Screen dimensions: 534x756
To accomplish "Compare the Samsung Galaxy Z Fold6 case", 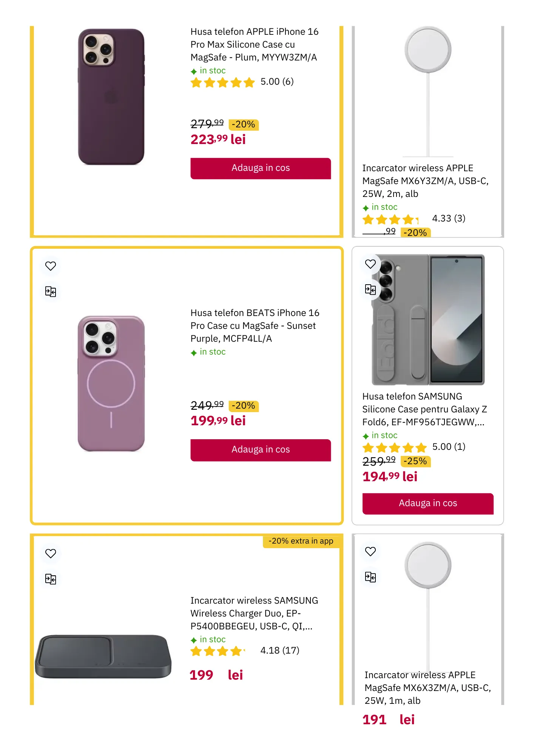I will pyautogui.click(x=370, y=290).
